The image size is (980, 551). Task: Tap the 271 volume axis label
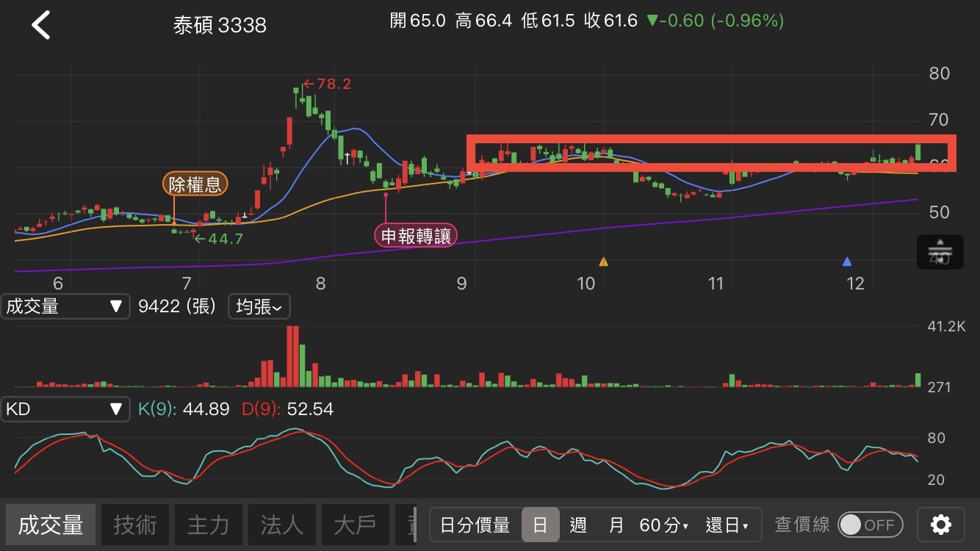click(940, 387)
